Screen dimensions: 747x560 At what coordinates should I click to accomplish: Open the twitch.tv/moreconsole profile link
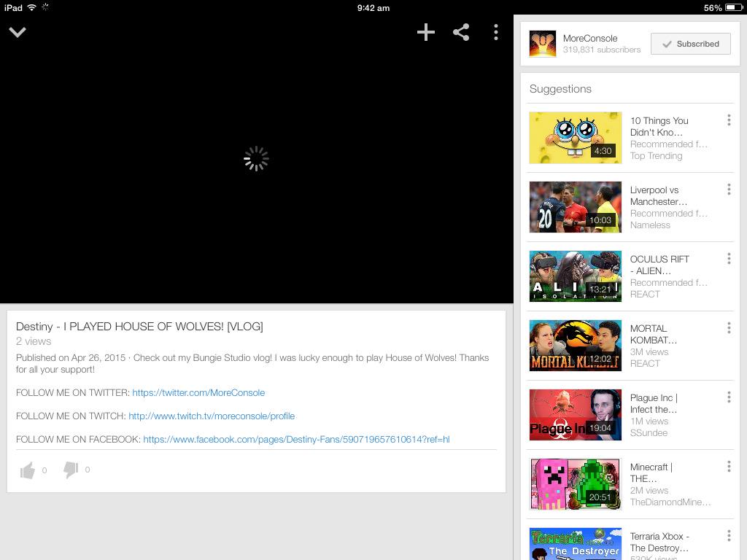(212, 416)
